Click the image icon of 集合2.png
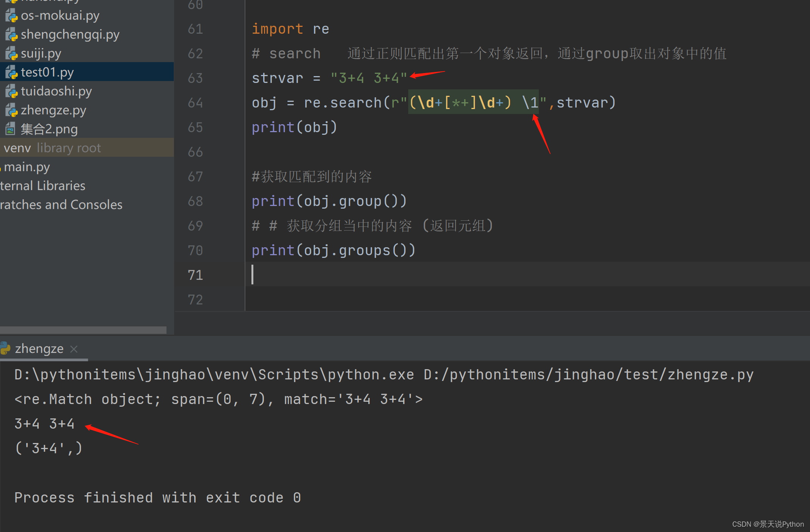The image size is (810, 532). (10, 129)
